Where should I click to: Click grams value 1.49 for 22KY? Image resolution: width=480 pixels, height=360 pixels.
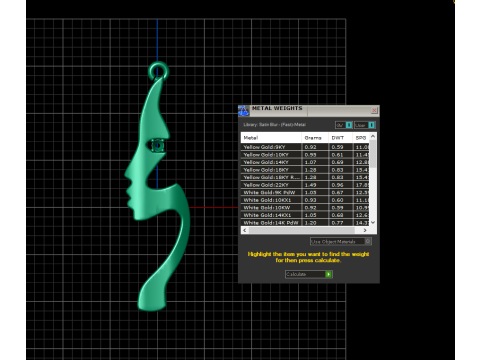310,185
